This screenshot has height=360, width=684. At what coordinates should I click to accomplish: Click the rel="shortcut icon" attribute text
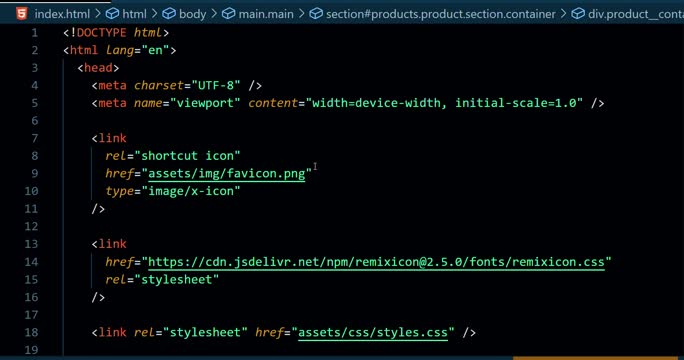(173, 156)
